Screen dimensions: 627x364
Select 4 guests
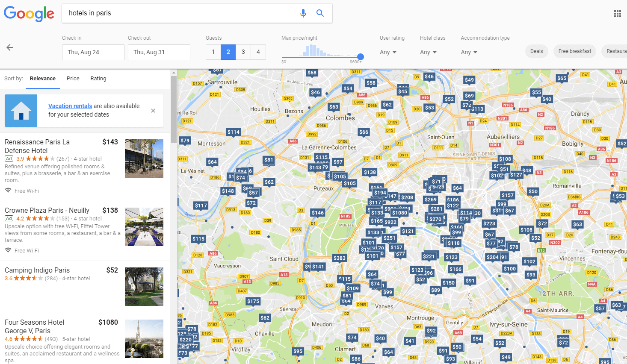258,52
